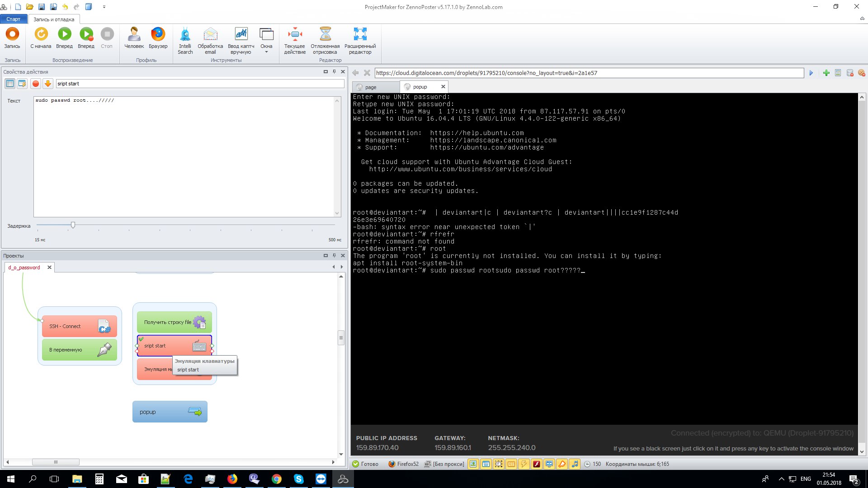Restart playback with С начала
Viewport: 868px width, 488px height.
[x=41, y=38]
